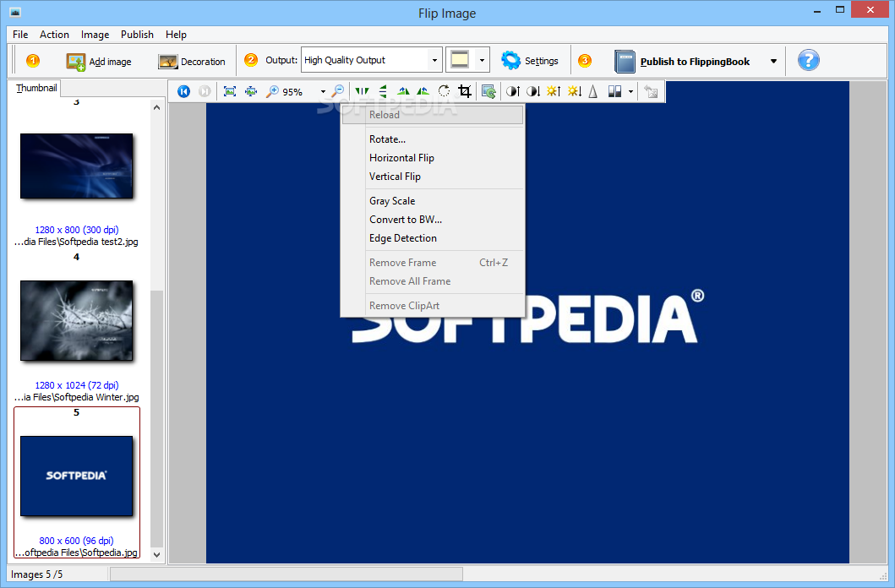Click the pale yellow background color swatch
This screenshot has height=588, width=895.
pos(460,60)
